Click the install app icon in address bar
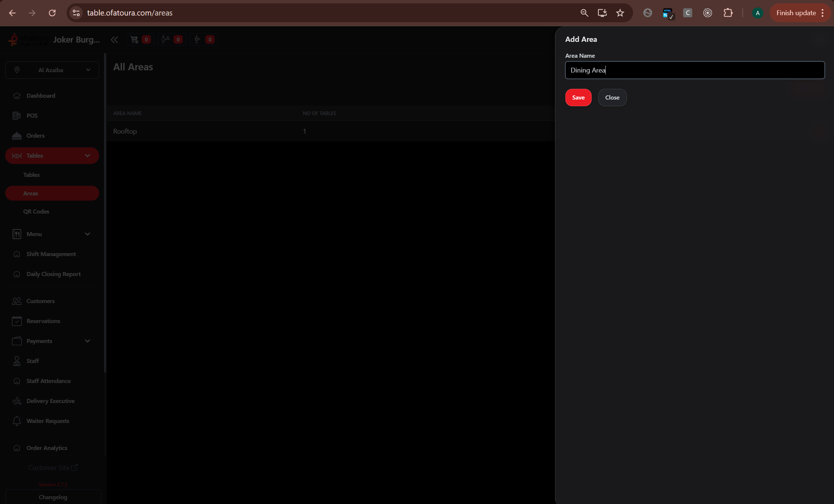This screenshot has height=504, width=834. click(602, 13)
